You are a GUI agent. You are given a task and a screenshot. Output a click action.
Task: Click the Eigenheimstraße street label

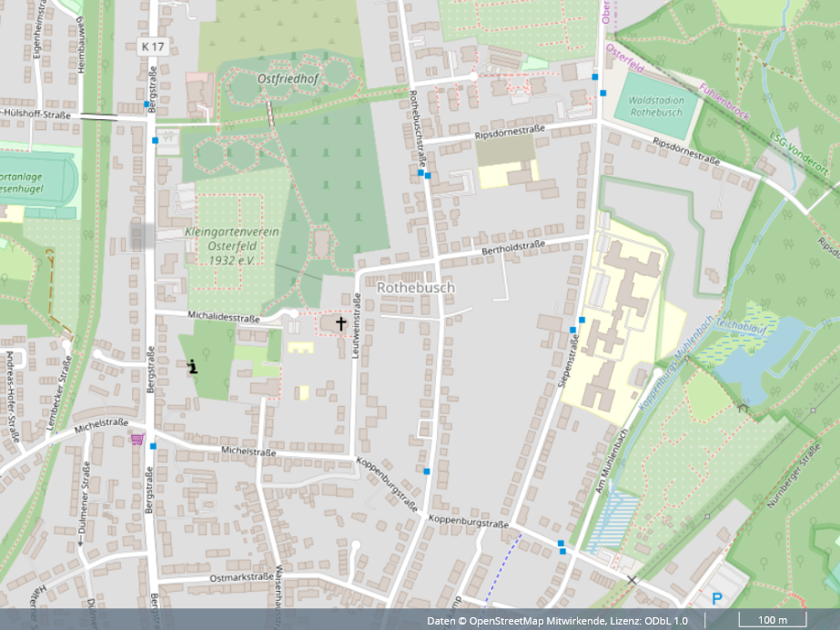pos(37,29)
